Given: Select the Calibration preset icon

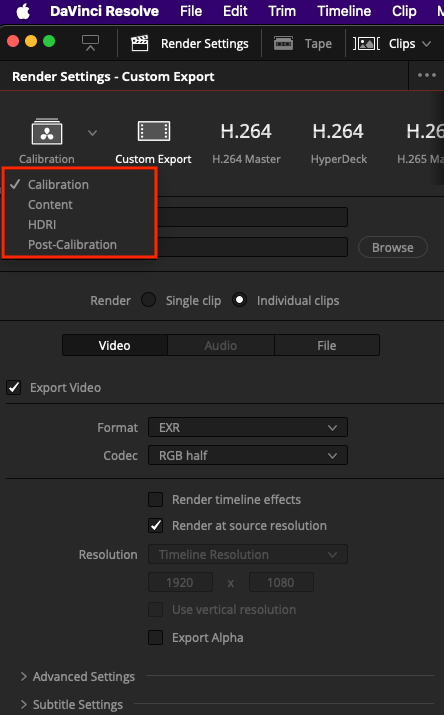Looking at the screenshot, I should point(47,132).
